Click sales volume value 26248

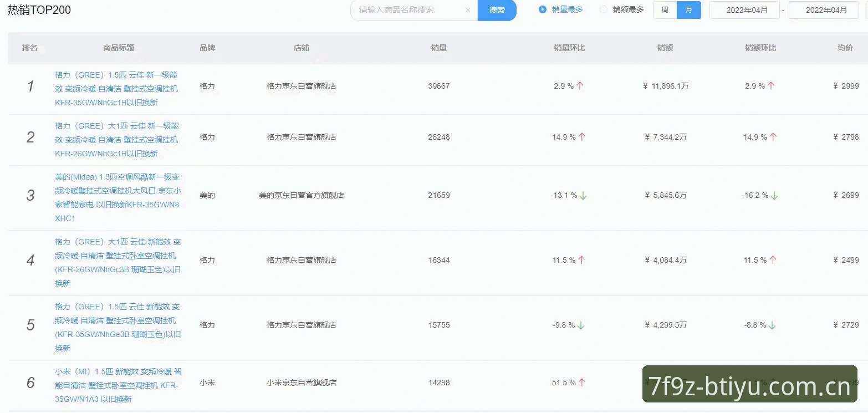pyautogui.click(x=439, y=137)
